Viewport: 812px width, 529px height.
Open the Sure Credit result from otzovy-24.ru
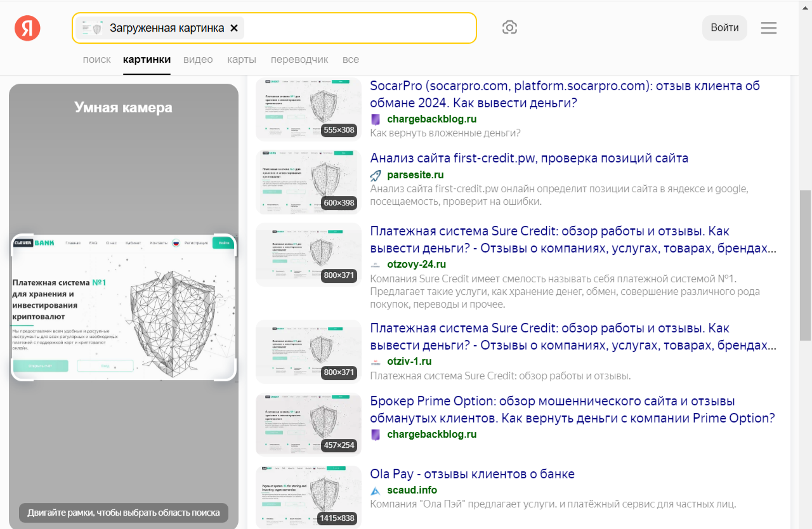[x=573, y=239]
